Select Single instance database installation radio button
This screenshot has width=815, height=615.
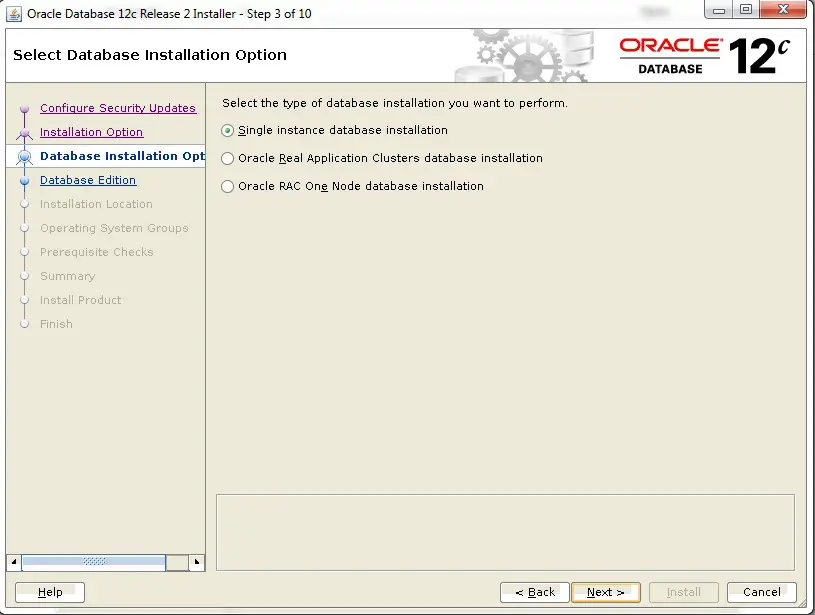pos(227,130)
